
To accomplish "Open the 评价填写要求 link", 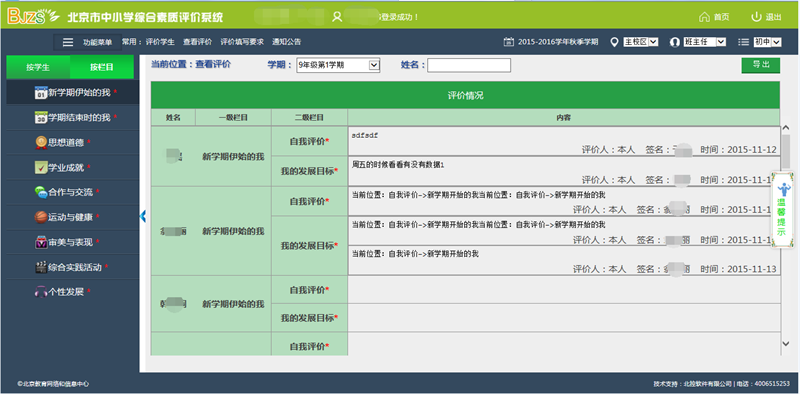I will click(x=242, y=42).
